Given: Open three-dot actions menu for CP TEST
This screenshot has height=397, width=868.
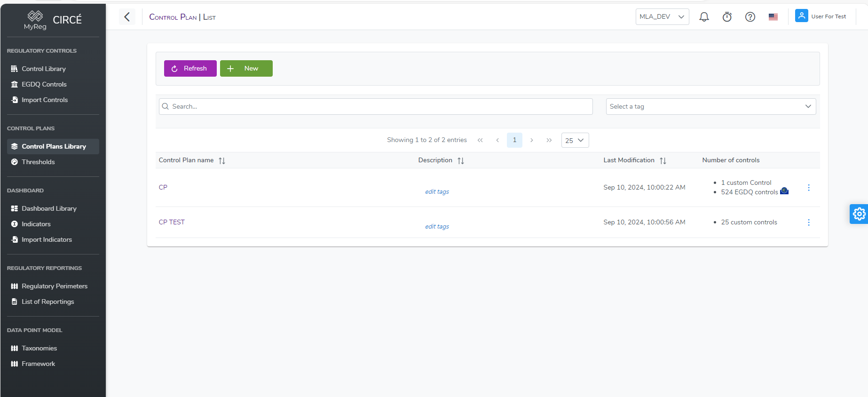Looking at the screenshot, I should [x=809, y=222].
